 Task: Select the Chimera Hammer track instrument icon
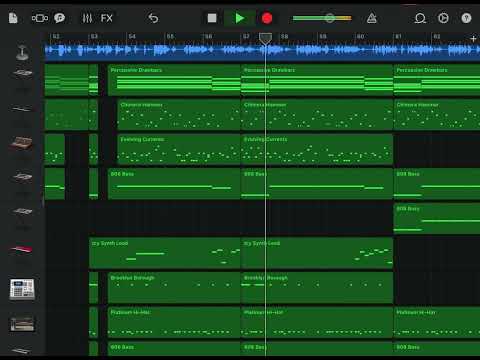click(x=22, y=109)
